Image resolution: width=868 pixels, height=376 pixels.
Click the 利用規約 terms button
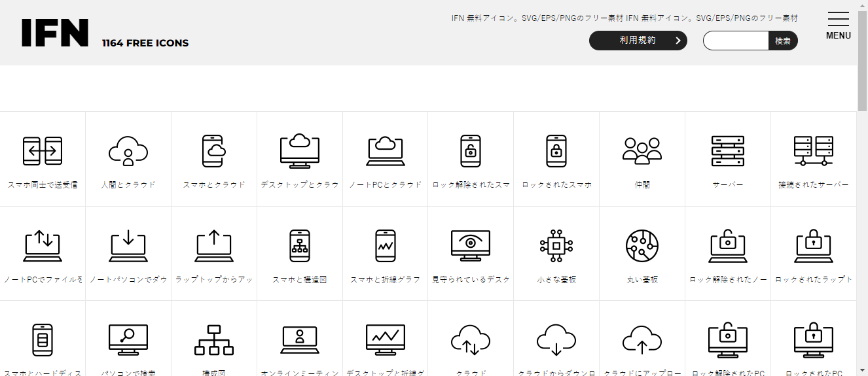pyautogui.click(x=638, y=41)
